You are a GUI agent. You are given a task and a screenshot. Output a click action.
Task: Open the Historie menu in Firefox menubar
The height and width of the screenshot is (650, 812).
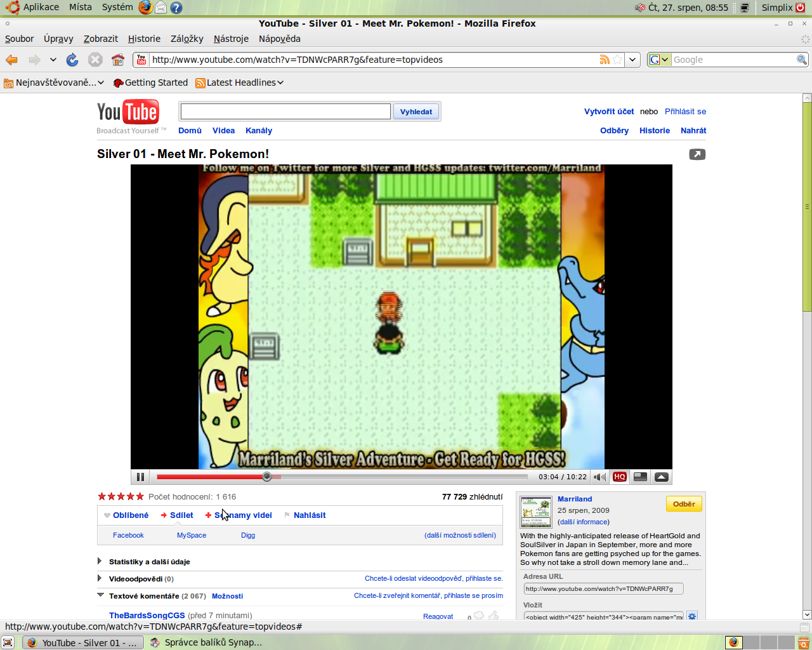coord(144,39)
